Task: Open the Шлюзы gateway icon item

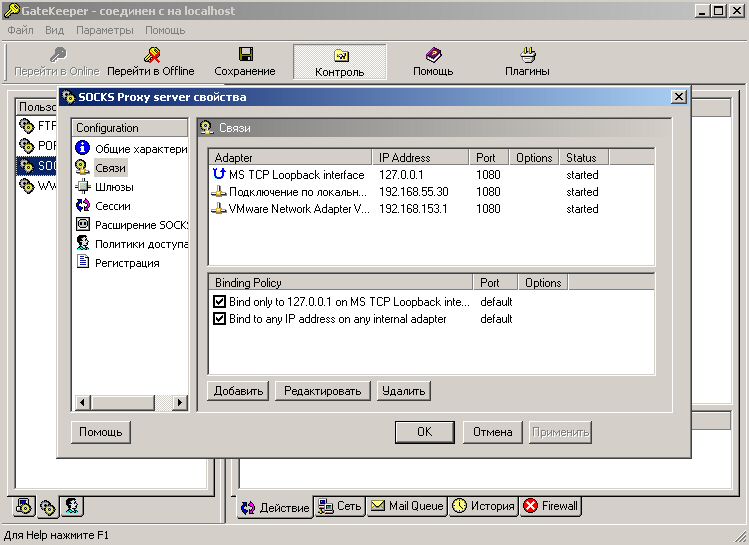Action: click(x=83, y=186)
